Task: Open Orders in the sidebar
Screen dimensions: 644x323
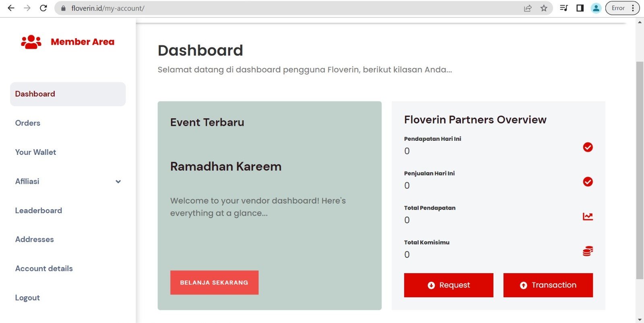Action: pos(28,123)
